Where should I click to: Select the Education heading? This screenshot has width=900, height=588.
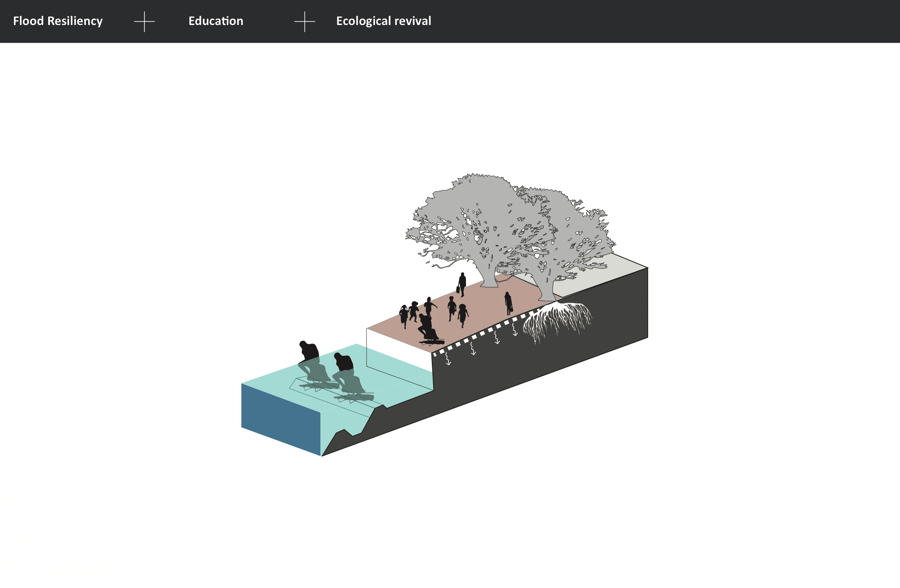[216, 21]
